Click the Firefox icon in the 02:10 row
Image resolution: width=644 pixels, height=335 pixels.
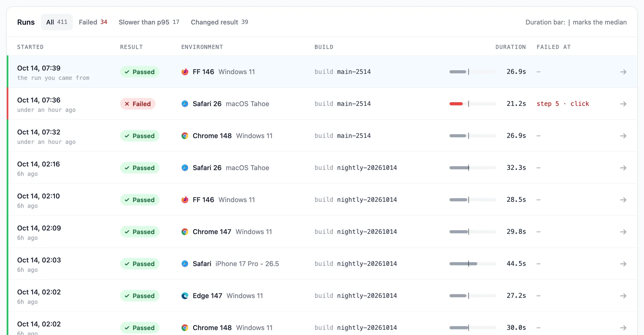coord(185,200)
